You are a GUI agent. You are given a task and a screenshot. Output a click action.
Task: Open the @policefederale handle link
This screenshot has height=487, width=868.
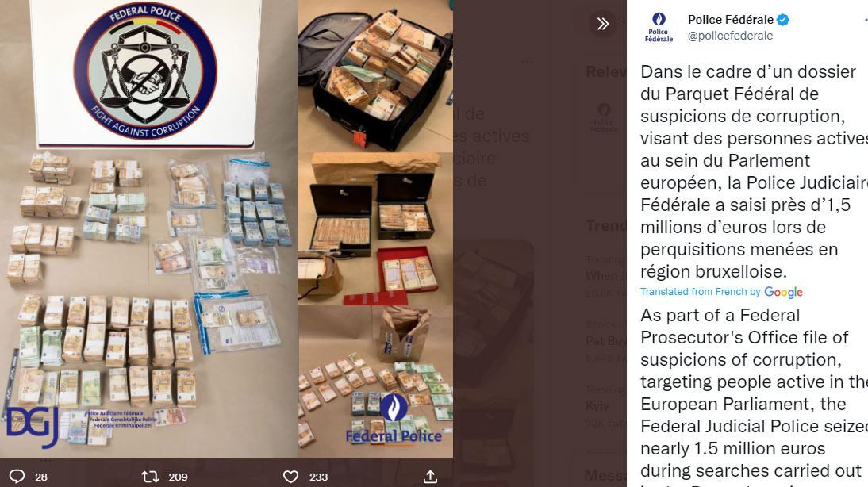tap(730, 36)
